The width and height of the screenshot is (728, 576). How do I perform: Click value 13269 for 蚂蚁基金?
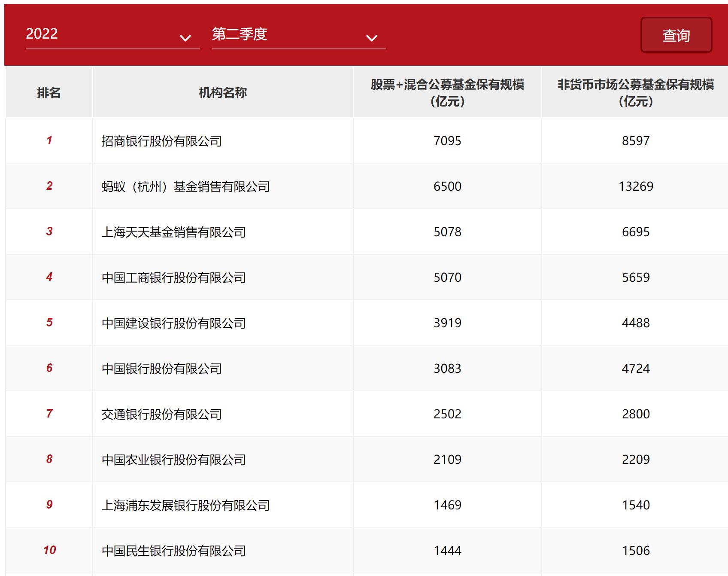tap(636, 186)
